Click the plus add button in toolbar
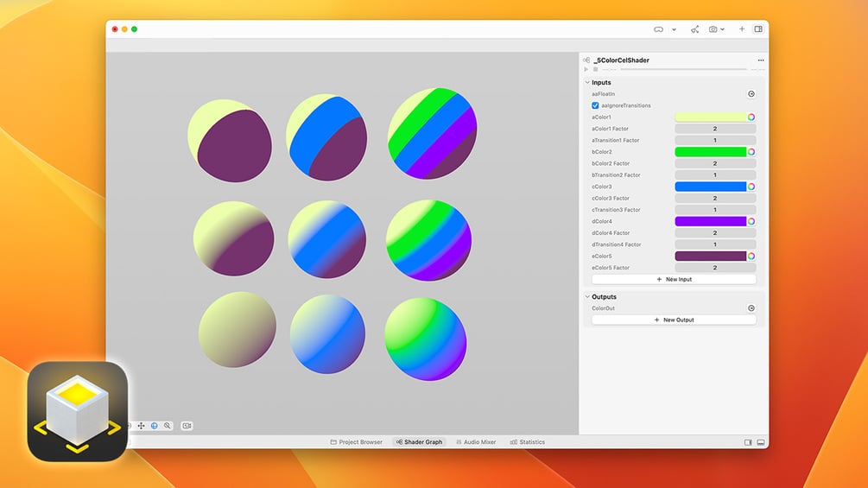 coord(742,29)
